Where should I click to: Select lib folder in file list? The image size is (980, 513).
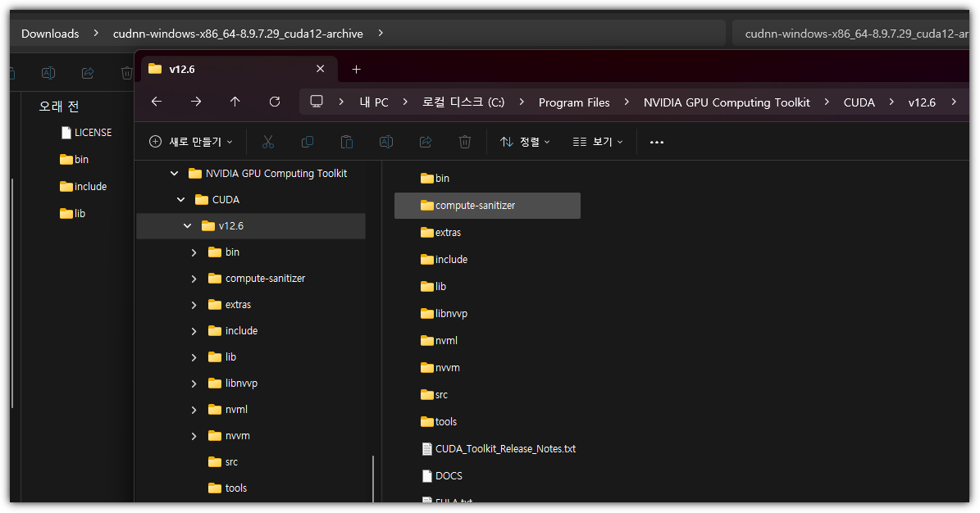433,286
